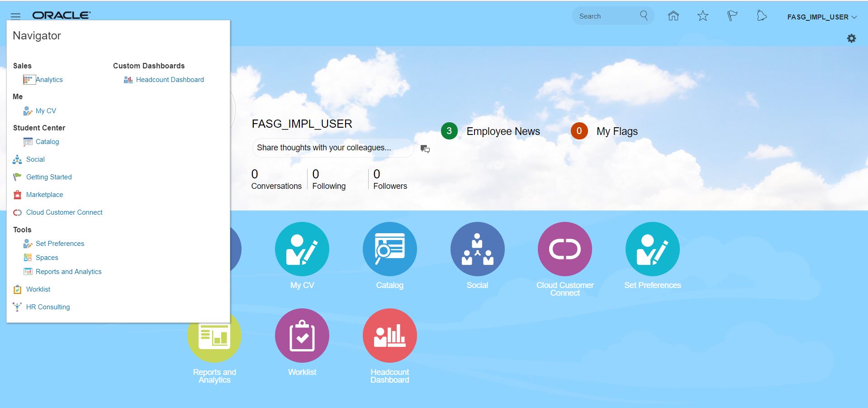Screen dimensions: 868x408
Task: Click the Headcount Dashboard navigator link
Action: coord(170,80)
